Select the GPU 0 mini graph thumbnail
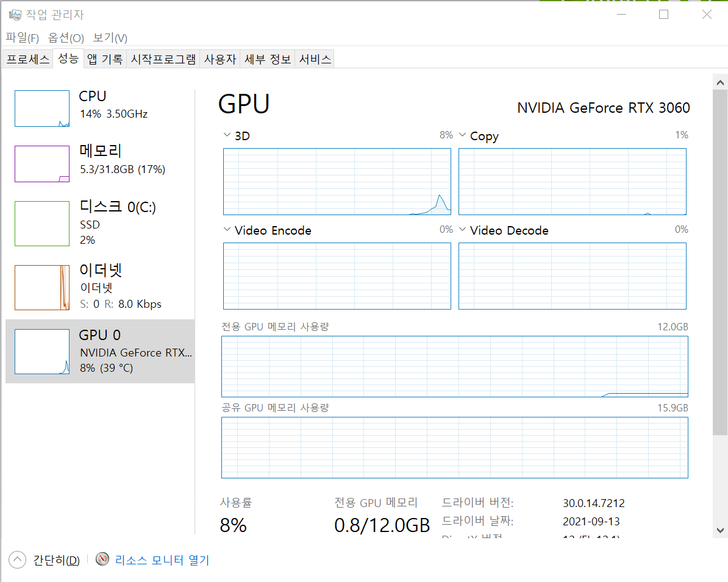The image size is (728, 582). pos(42,352)
